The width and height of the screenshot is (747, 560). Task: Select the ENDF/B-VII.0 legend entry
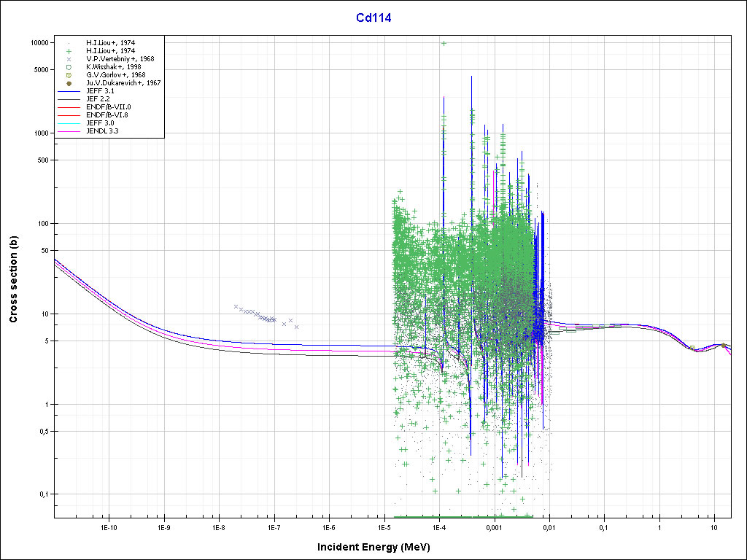[x=108, y=107]
